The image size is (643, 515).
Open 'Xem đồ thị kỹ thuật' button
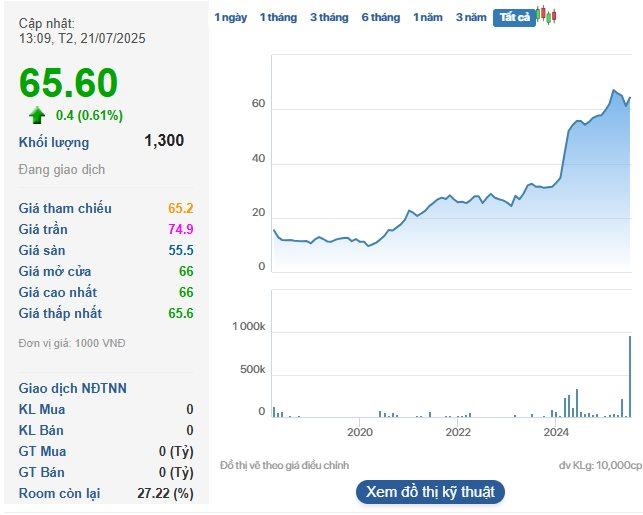[430, 492]
